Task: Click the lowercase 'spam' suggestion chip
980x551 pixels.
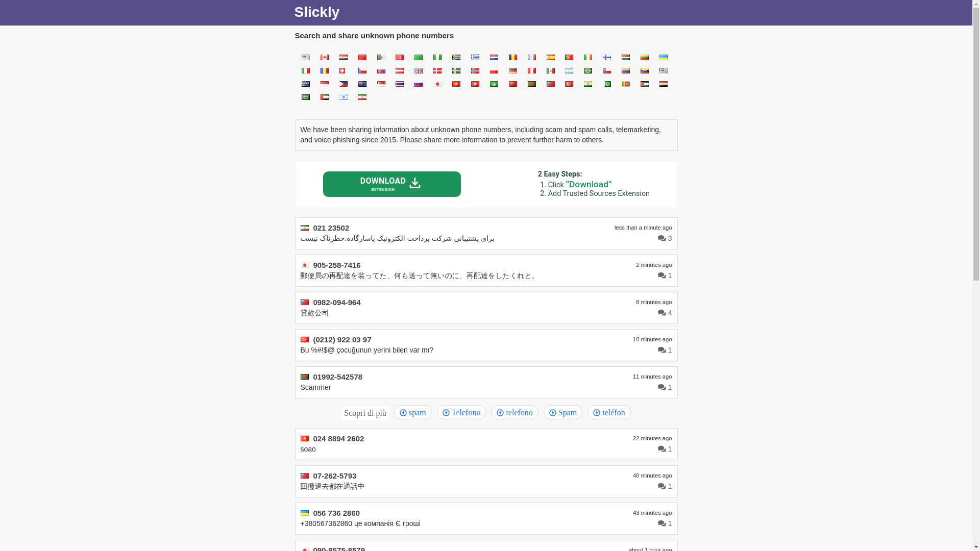Action: point(412,412)
